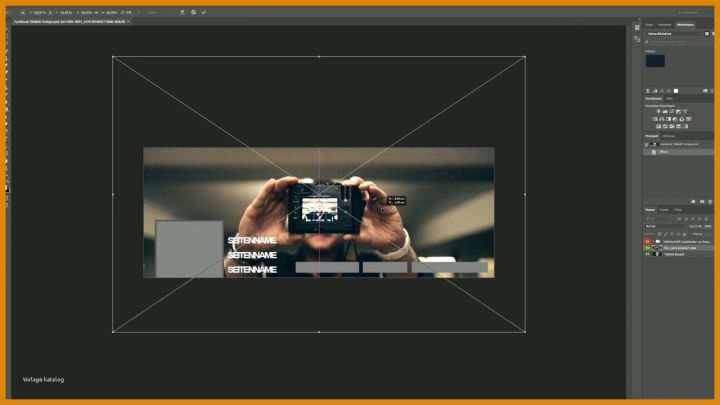The height and width of the screenshot is (405, 720).
Task: Switch to the Libraries panel tab
Action: pyautogui.click(x=685, y=24)
